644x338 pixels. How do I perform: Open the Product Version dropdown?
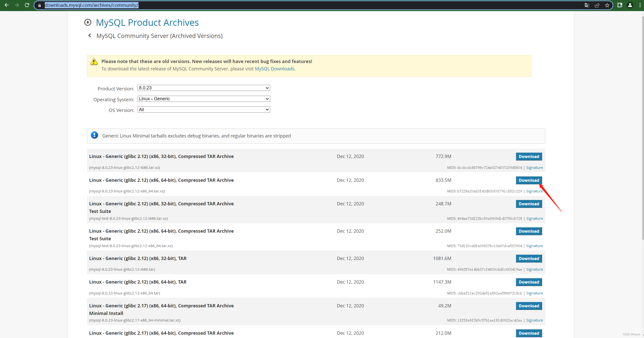click(x=204, y=88)
